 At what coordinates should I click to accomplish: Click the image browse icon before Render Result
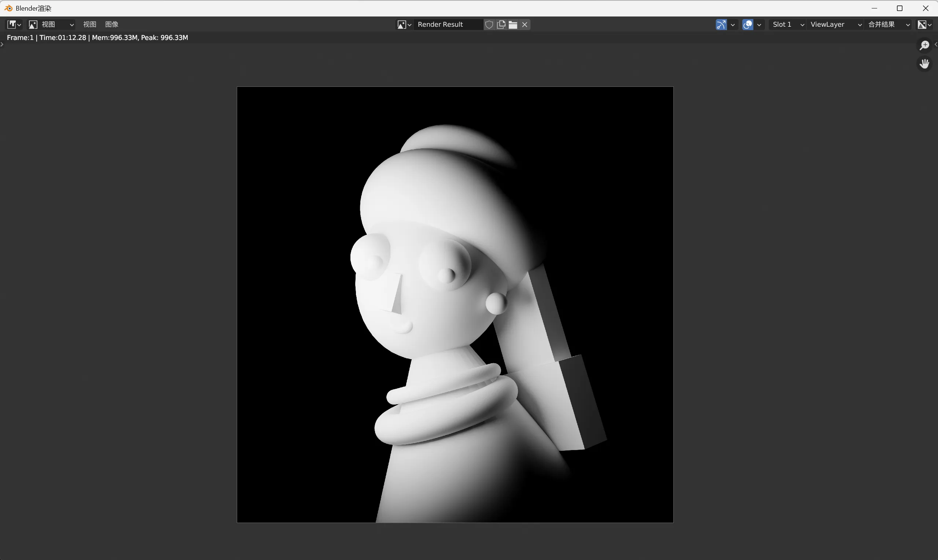coord(404,25)
